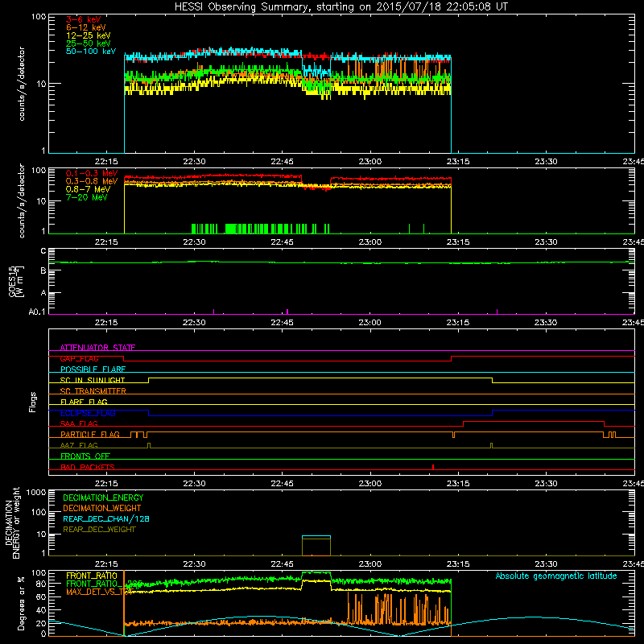Click the SC_IN_SUNLIGHT flag label
This screenshot has height=644, width=644.
click(x=93, y=380)
